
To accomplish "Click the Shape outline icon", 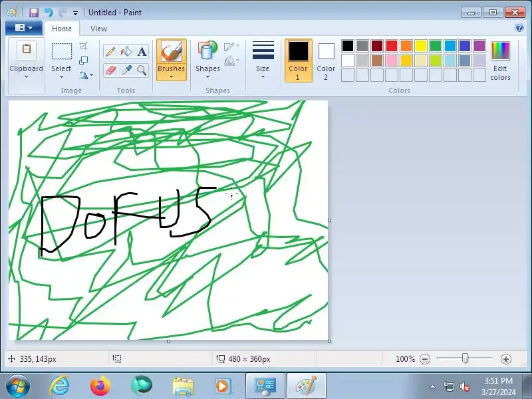I will point(229,46).
